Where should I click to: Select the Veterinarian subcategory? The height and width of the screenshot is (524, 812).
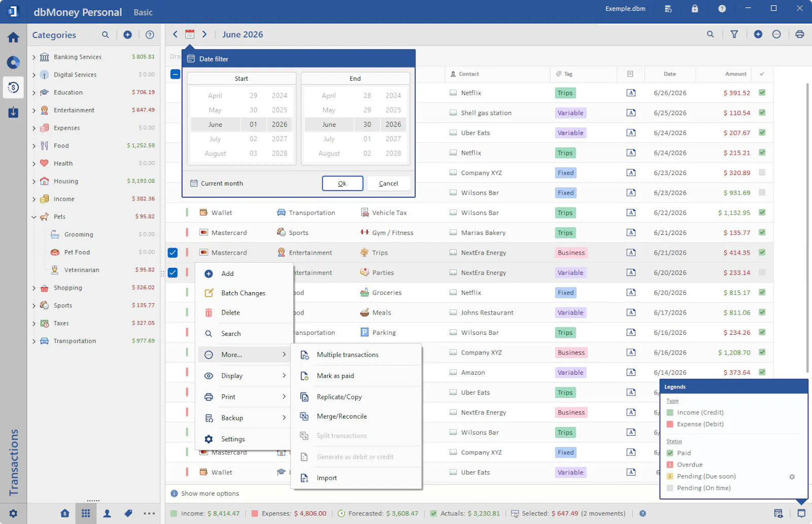click(x=82, y=270)
